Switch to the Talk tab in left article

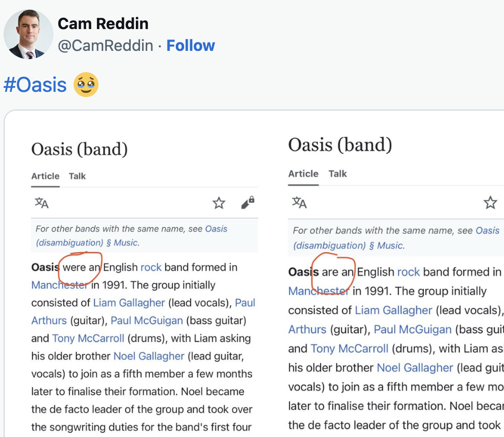(77, 176)
